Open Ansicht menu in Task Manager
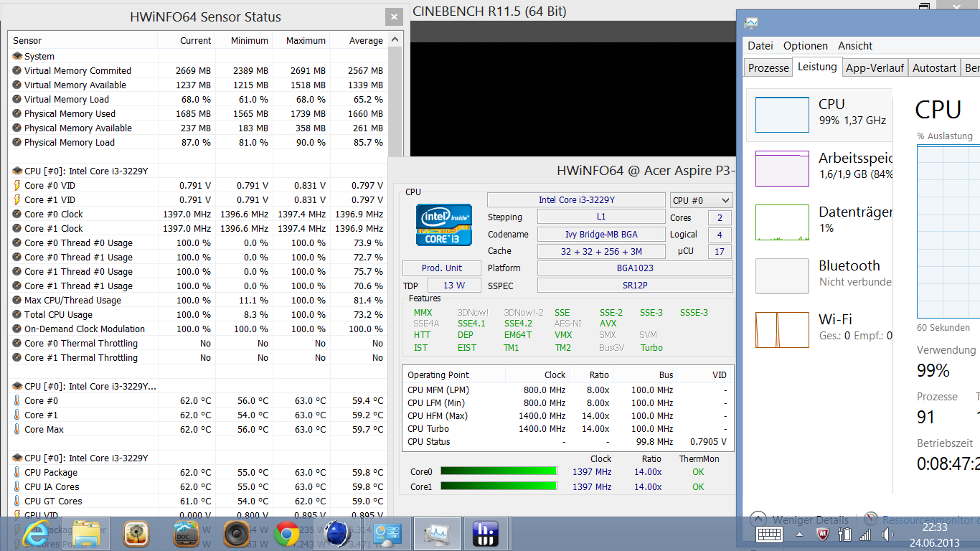 855,45
